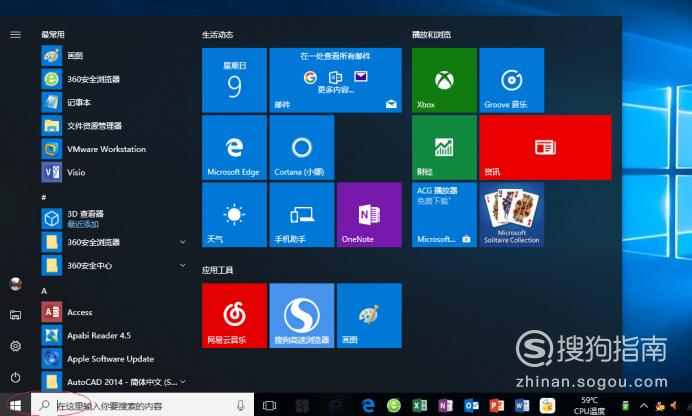
Task: Open the Start menu hamburger expand icon
Action: click(15, 34)
